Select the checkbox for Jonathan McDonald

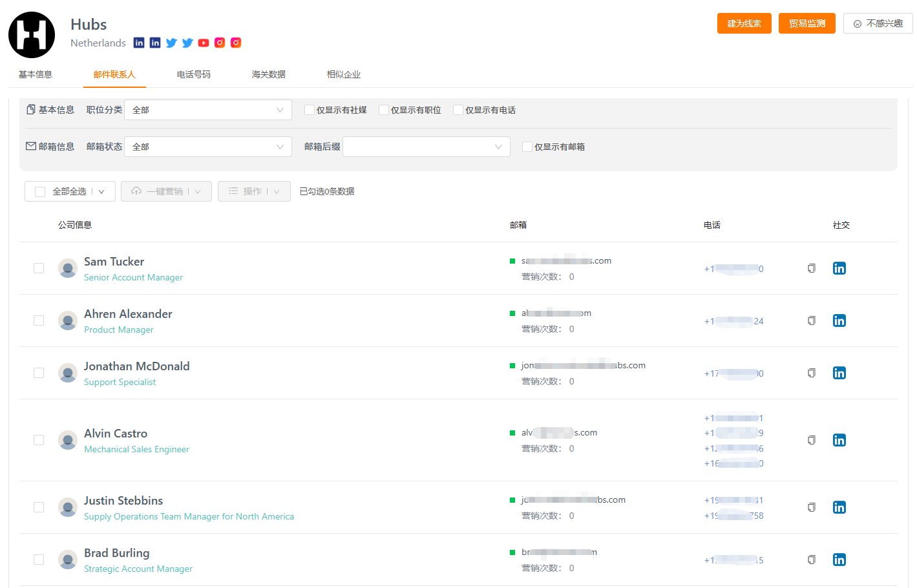coord(39,373)
